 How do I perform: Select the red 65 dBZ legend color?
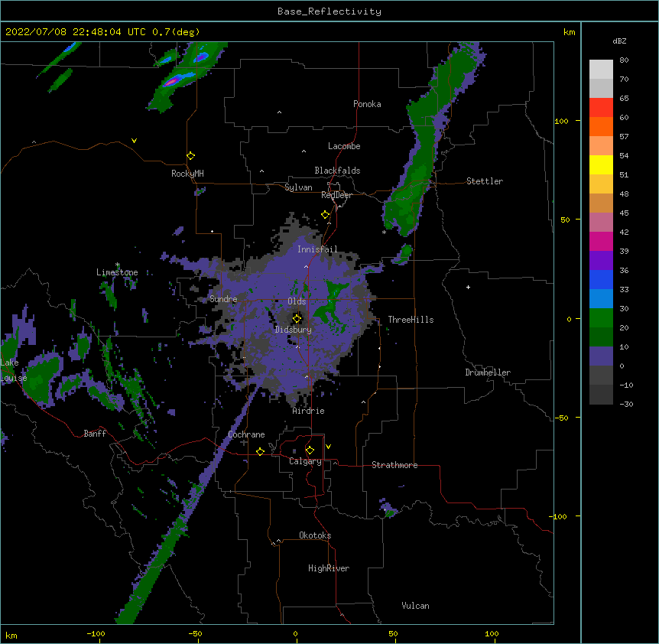[601, 107]
